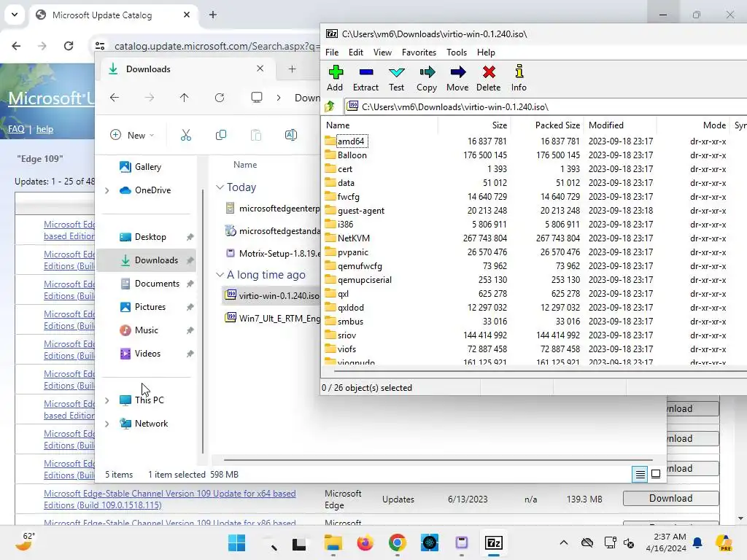Open Gallery in Explorer sidebar

pyautogui.click(x=141, y=167)
